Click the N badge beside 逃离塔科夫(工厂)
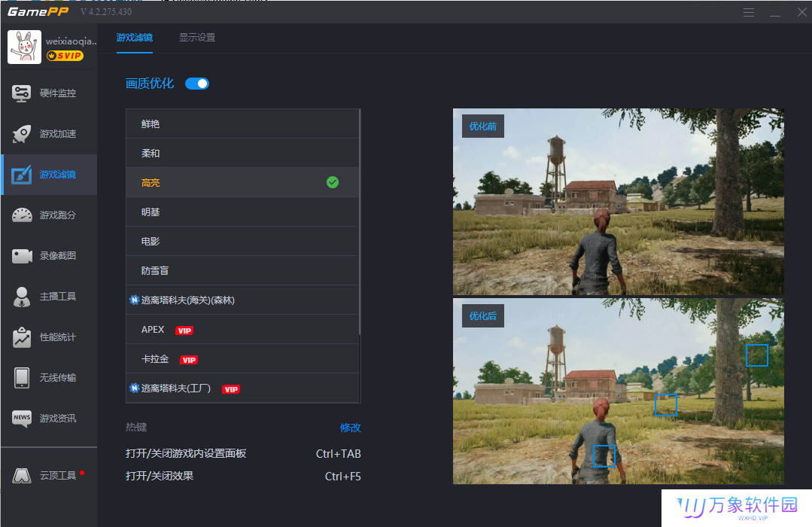Screen dimensions: 812x527 [134, 388]
